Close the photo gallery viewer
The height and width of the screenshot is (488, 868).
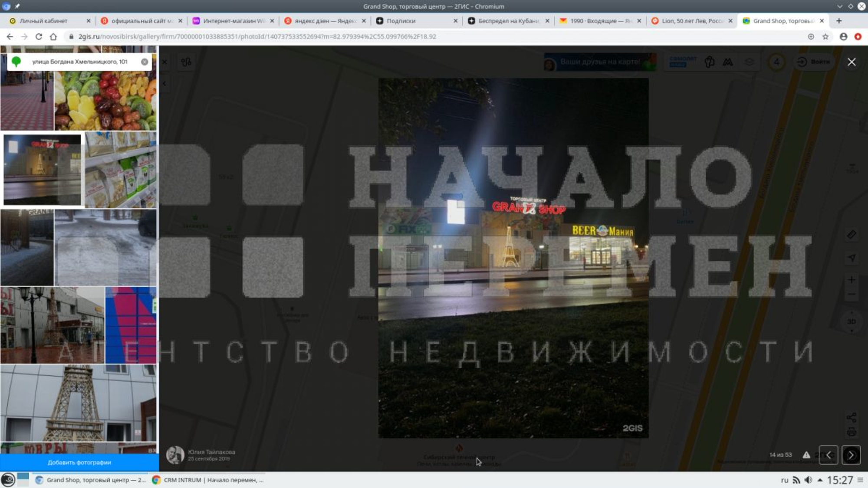point(852,62)
